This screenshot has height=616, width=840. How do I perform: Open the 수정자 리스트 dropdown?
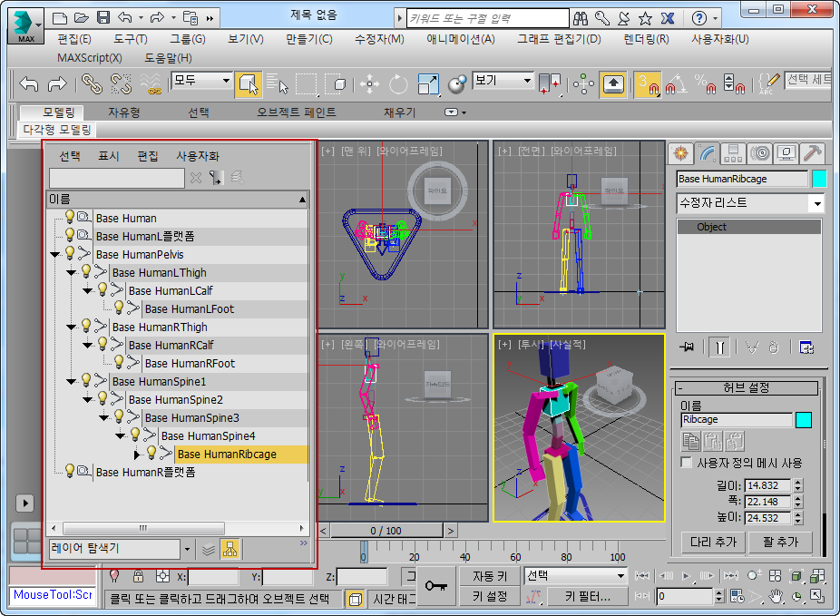pyautogui.click(x=816, y=203)
